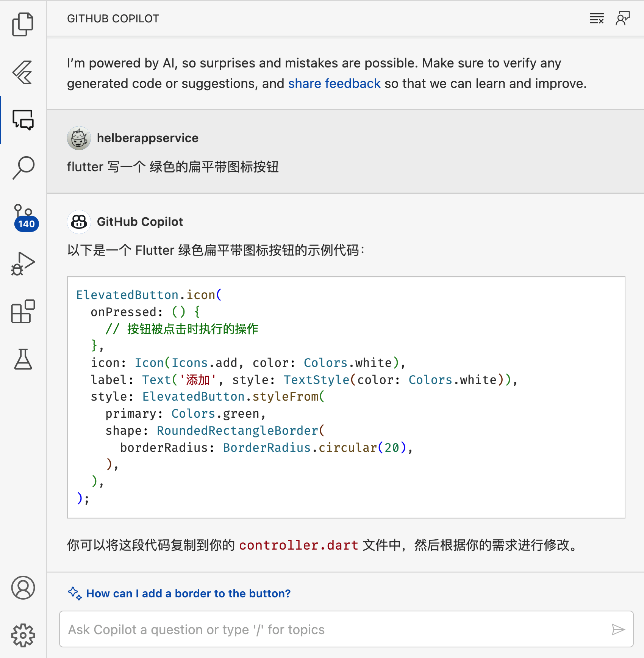
Task: Open Source Control with 140 changes
Action: 23,216
